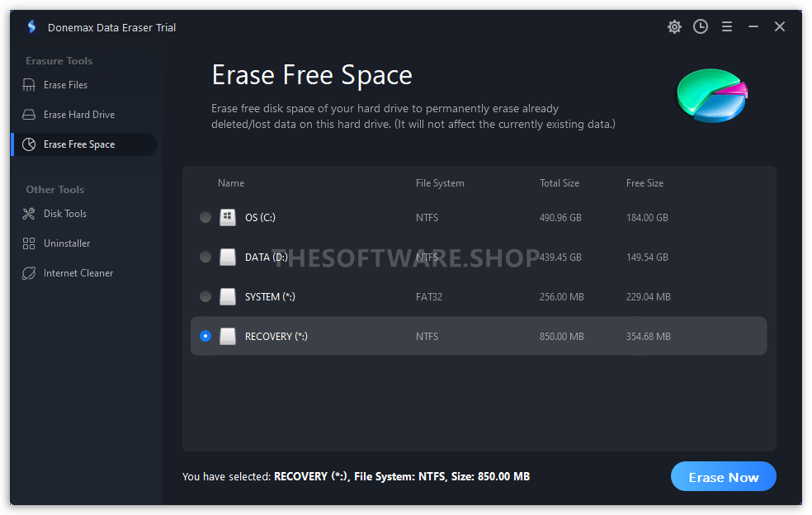Select the SYSTEM (*:) radio button
812x515 pixels.
pyautogui.click(x=205, y=296)
